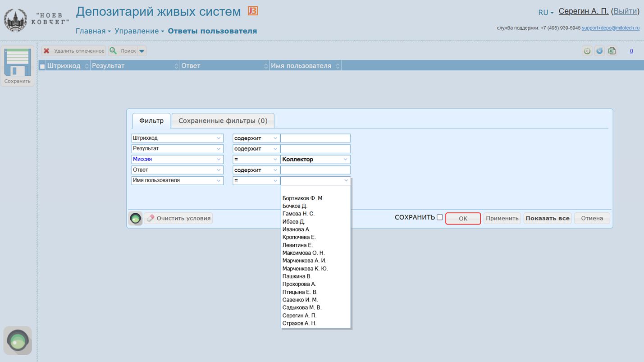
Task: Select Прохорова А. from list
Action: click(315, 284)
